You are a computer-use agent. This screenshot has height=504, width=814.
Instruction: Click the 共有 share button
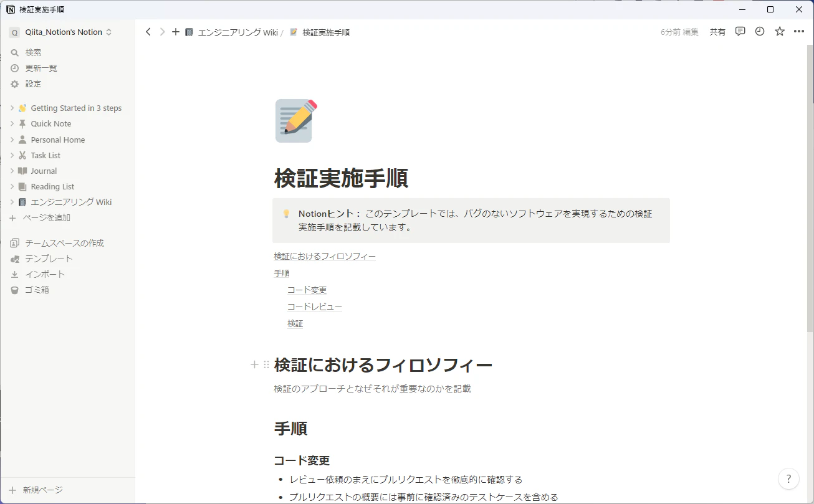point(717,32)
